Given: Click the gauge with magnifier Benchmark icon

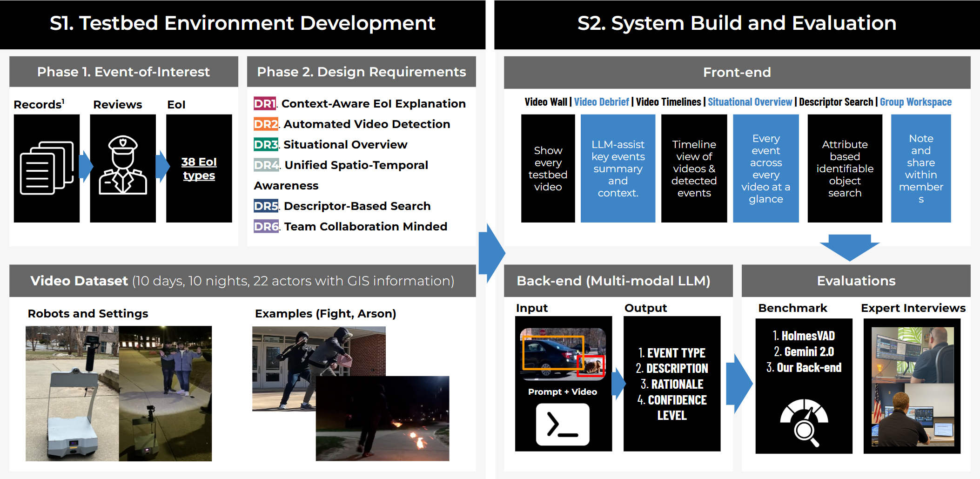Looking at the screenshot, I should [x=804, y=422].
